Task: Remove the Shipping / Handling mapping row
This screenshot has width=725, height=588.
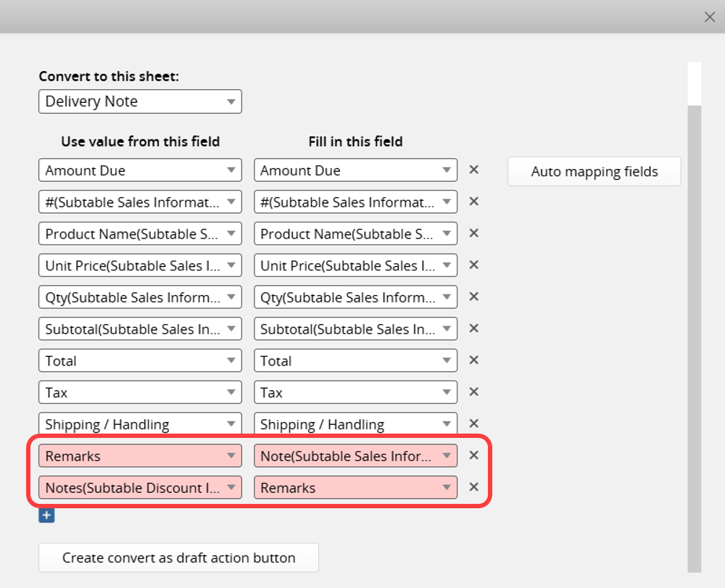Action: click(473, 423)
